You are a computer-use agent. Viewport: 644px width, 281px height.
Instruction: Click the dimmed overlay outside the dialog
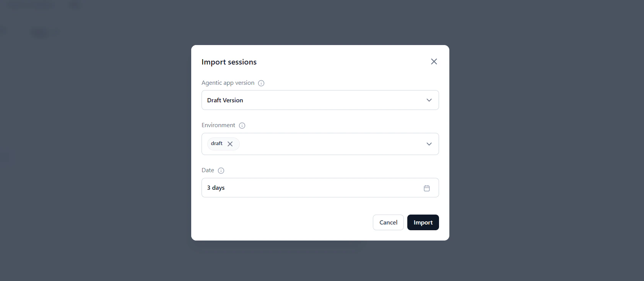96,153
